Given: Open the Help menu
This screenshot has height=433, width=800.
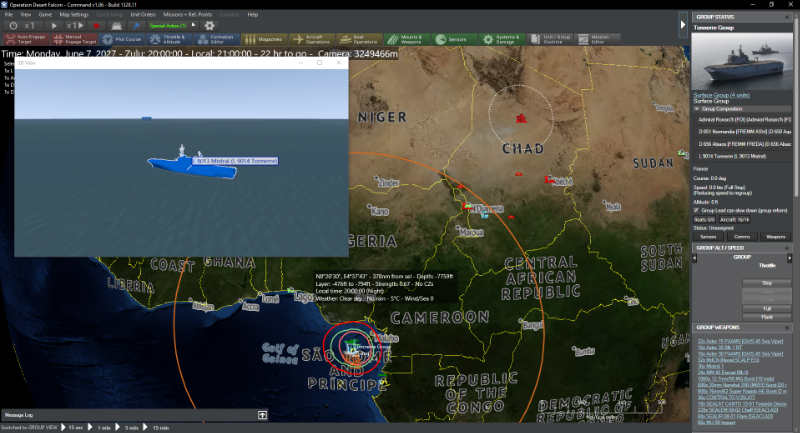Looking at the screenshot, I should coord(253,14).
